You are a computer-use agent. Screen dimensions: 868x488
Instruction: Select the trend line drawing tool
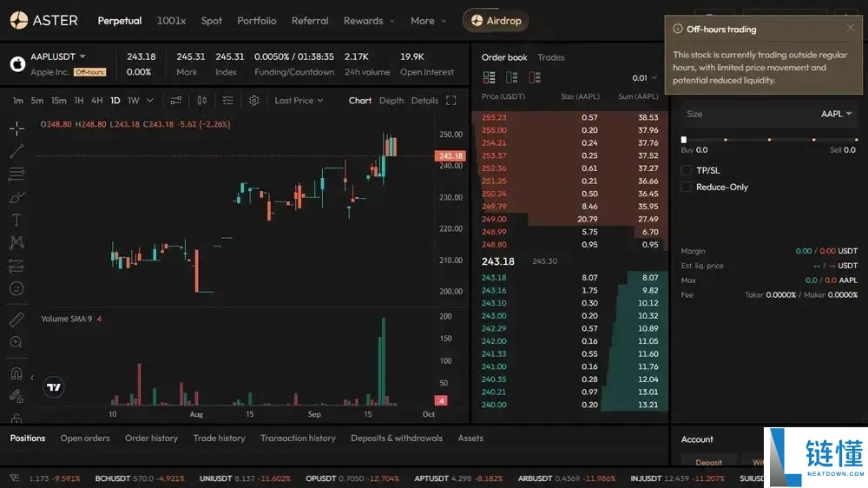pos(16,151)
